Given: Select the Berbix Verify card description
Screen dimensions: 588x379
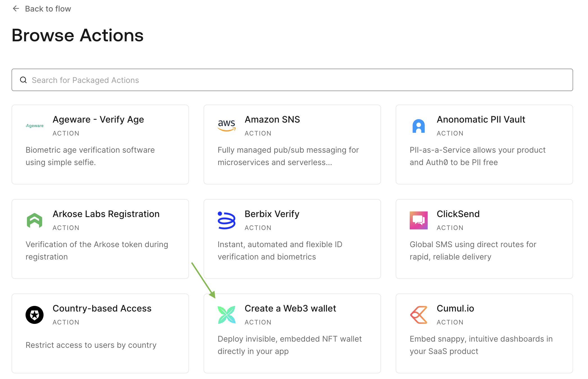Looking at the screenshot, I should pyautogui.click(x=280, y=251).
